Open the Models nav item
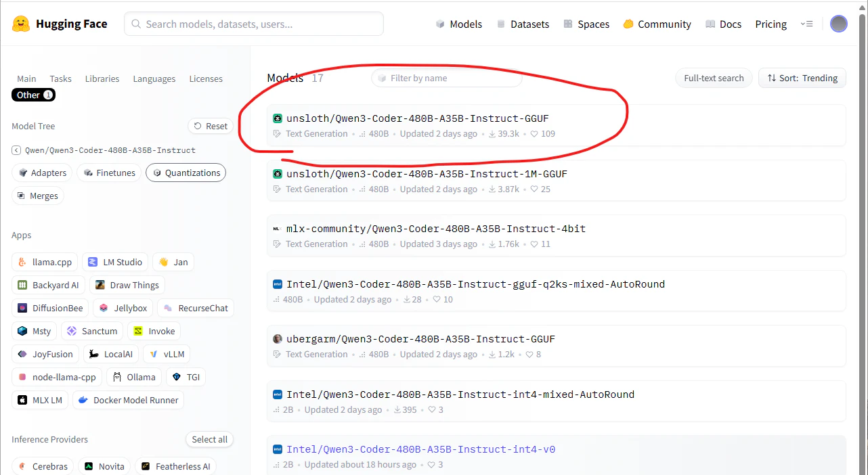 459,24
